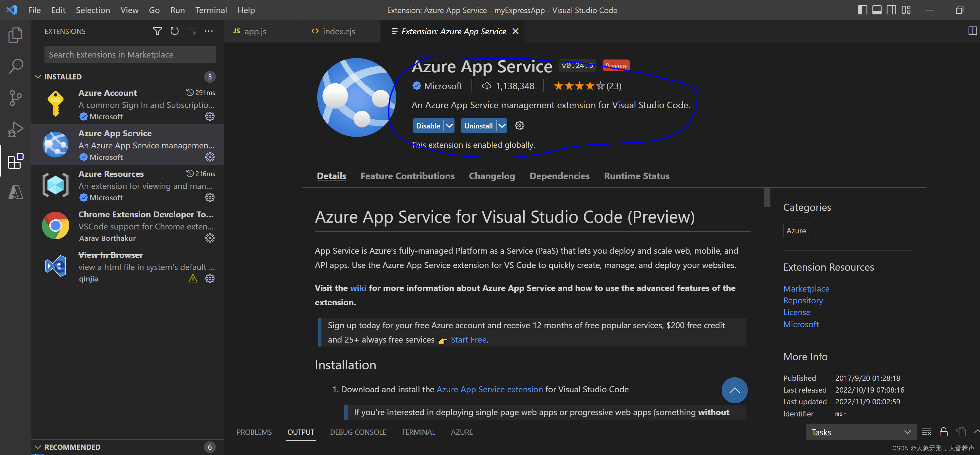
Task: Open the Terminal menu
Action: coord(211,10)
